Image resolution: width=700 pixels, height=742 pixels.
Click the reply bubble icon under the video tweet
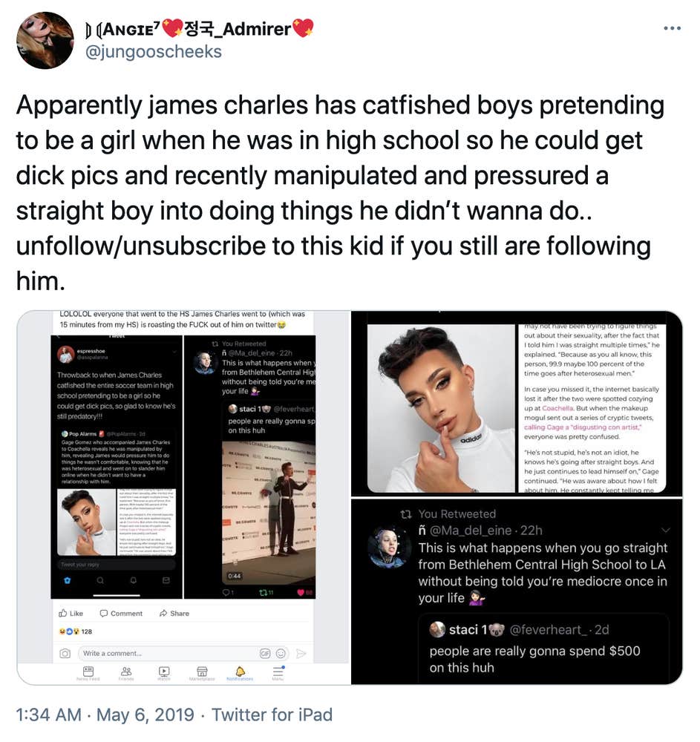click(x=227, y=592)
